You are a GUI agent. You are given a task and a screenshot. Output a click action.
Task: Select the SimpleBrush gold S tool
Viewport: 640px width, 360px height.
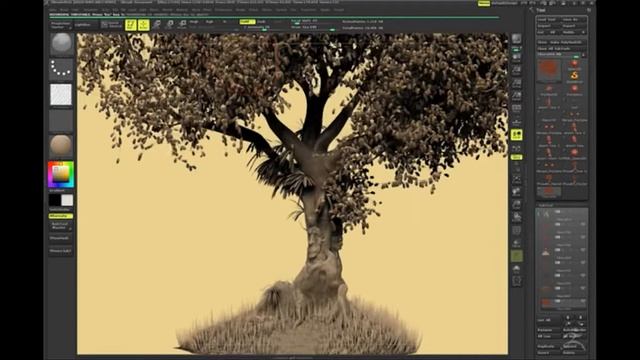[x=574, y=76]
